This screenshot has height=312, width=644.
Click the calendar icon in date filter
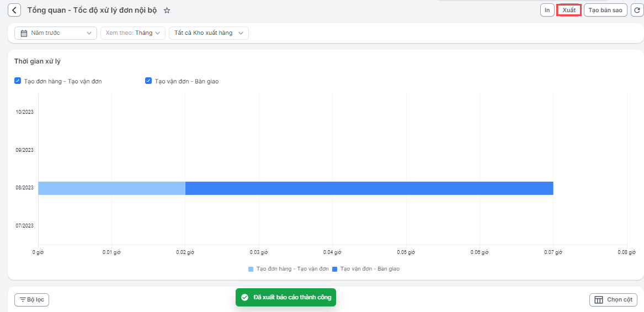click(24, 33)
